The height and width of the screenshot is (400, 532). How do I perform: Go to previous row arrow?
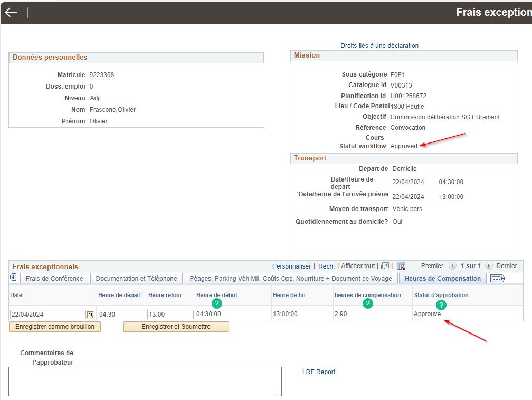(452, 266)
